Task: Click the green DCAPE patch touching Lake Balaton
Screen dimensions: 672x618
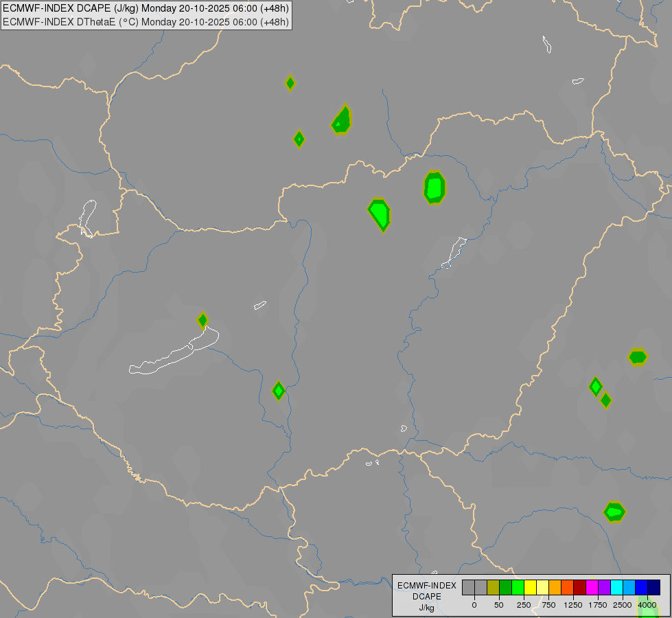Action: pyautogui.click(x=202, y=321)
